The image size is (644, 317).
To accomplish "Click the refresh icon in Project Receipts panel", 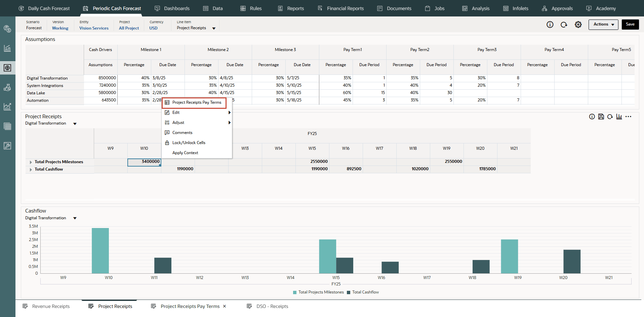I will click(610, 117).
